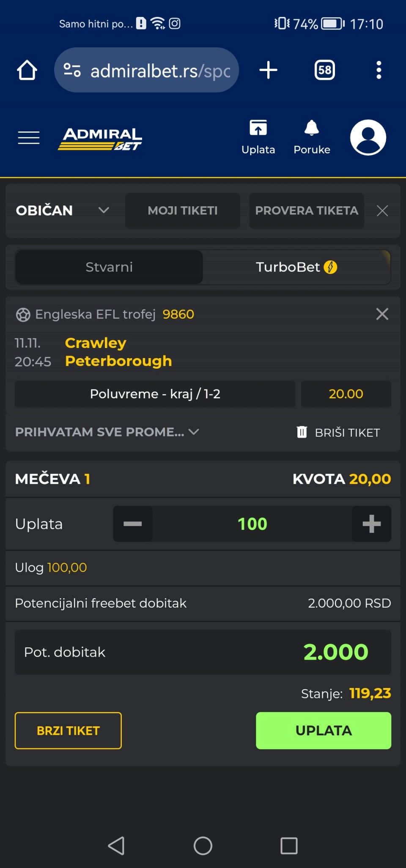Screen dimensions: 406x868
Task: Expand the Prihvatam sve promene dropdown
Action: 107,432
